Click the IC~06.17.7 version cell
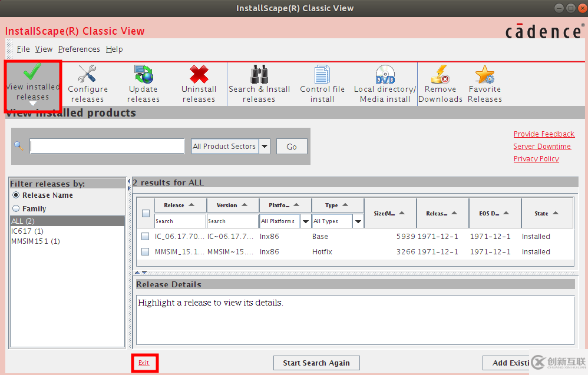Screen dimensions: 588x375 230,237
